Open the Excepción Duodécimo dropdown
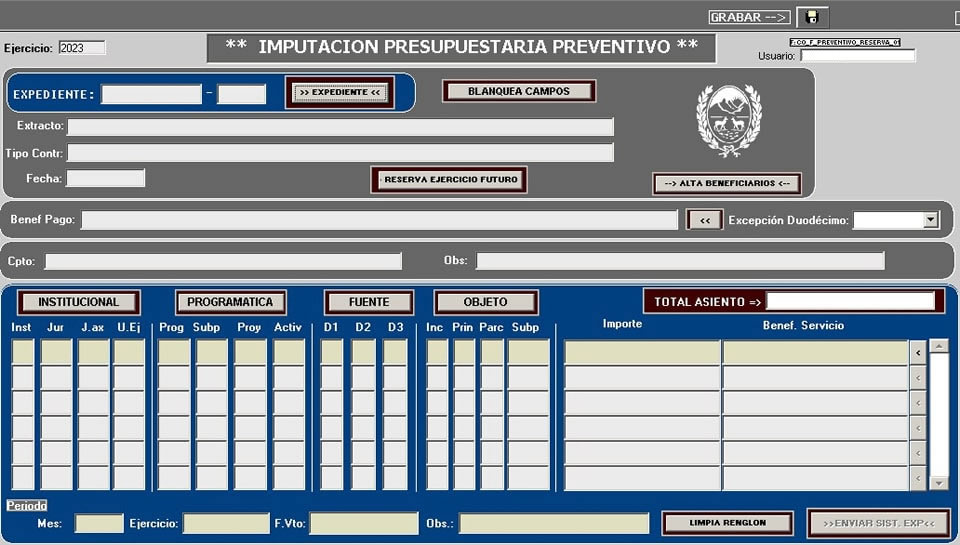Viewport: 960px width, 545px height. click(x=931, y=220)
